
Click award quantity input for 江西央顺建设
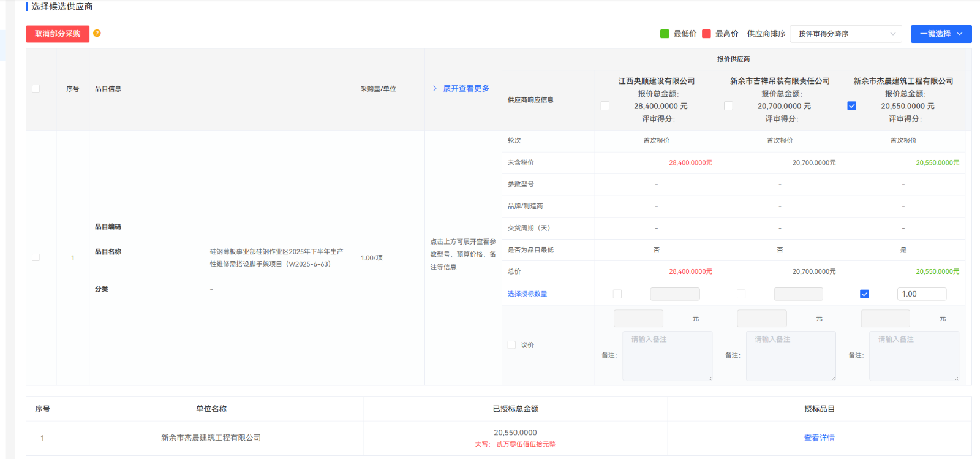(675, 294)
